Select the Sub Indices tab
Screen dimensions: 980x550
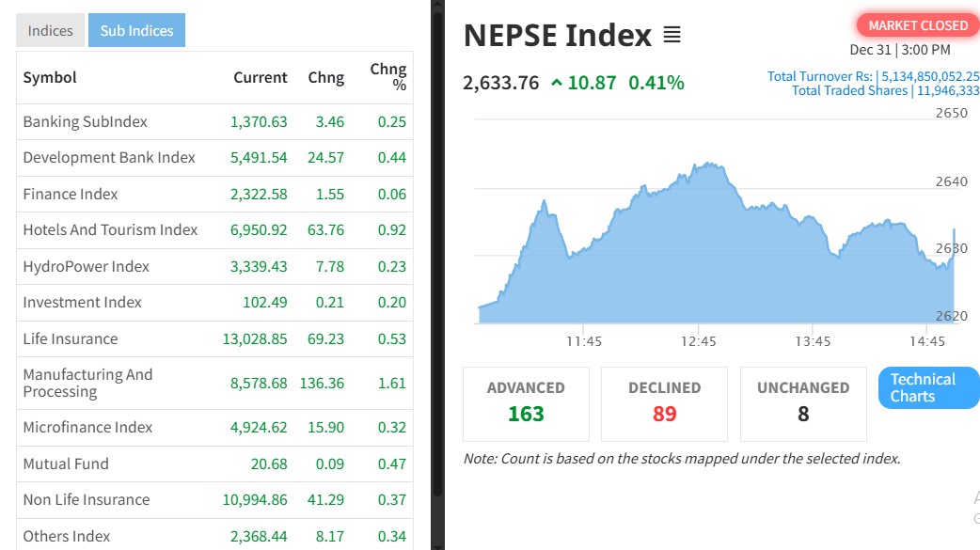(136, 31)
